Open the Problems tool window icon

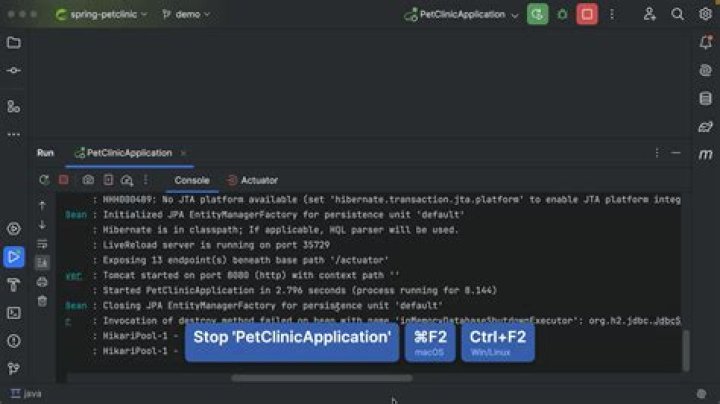click(x=14, y=341)
